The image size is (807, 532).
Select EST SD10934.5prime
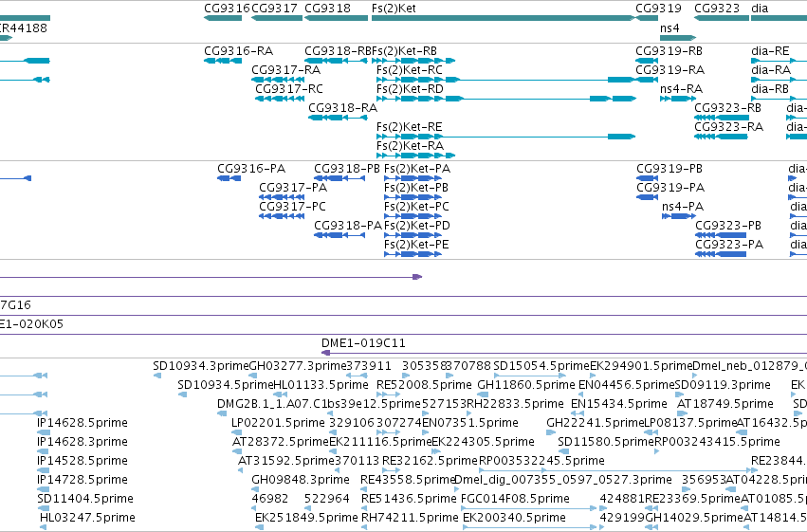pos(182,394)
